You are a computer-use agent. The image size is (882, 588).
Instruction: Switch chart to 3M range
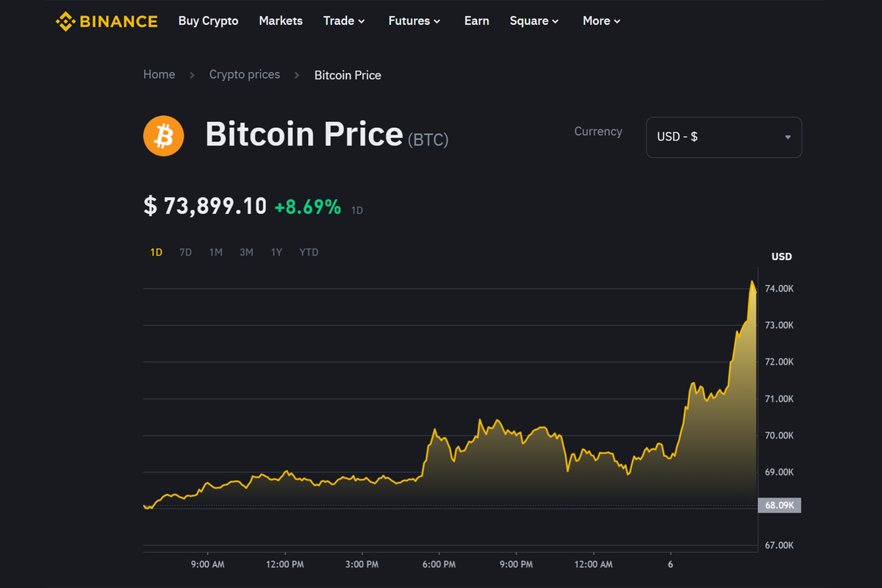tap(246, 252)
